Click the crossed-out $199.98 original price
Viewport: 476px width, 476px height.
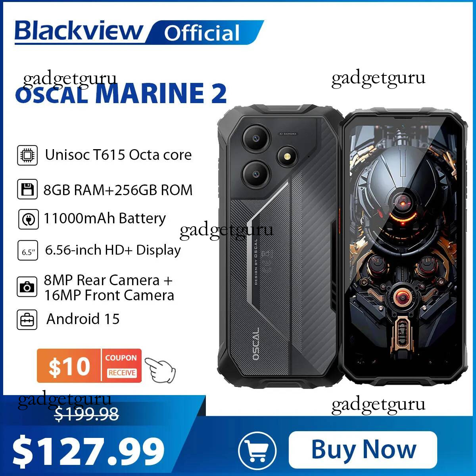86,415
